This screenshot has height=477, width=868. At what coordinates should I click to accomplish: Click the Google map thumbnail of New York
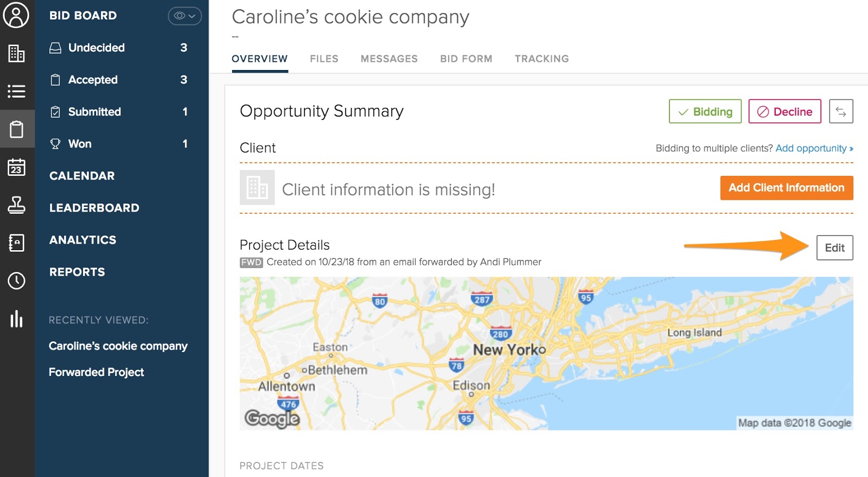tap(546, 353)
